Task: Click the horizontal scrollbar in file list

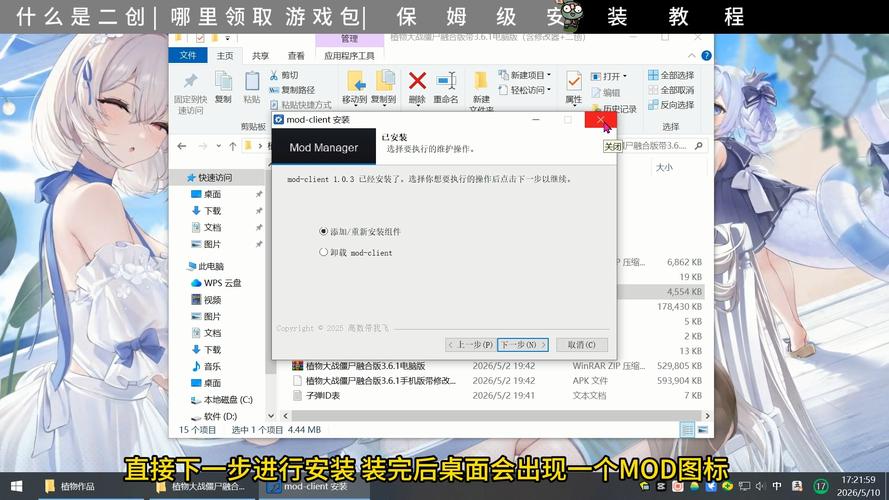Action: [496, 416]
